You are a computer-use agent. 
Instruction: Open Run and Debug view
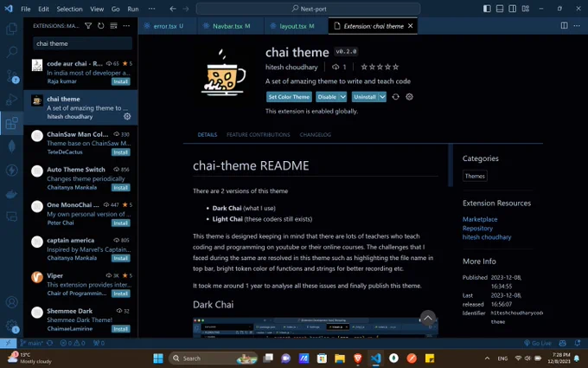point(11,100)
